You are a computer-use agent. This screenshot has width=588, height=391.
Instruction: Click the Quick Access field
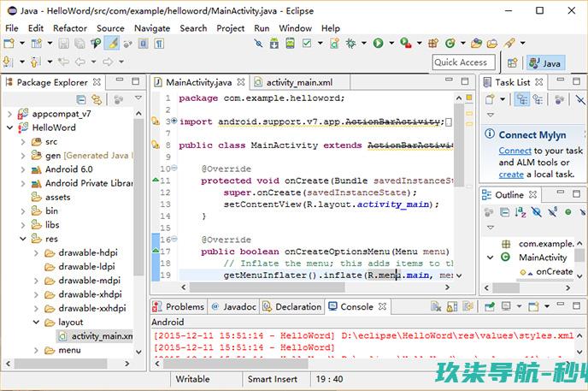pyautogui.click(x=463, y=62)
